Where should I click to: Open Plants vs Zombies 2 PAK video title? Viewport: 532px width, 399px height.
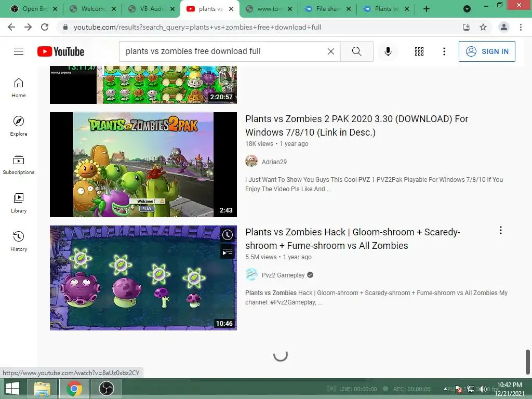(x=356, y=126)
